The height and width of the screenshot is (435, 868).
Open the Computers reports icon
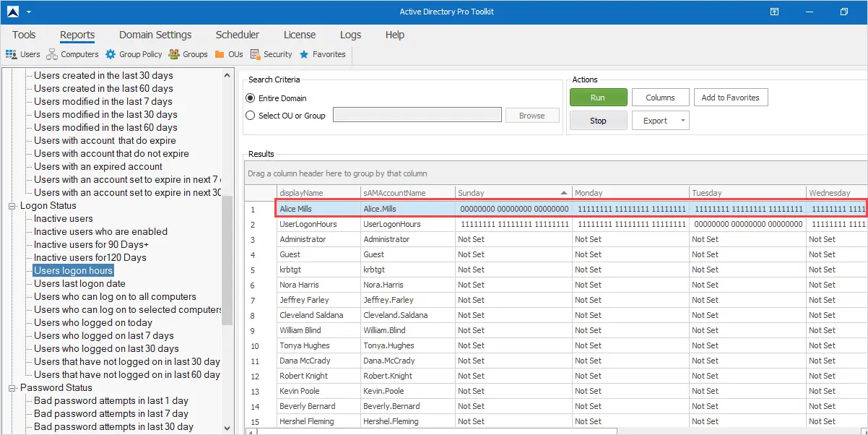coord(52,54)
